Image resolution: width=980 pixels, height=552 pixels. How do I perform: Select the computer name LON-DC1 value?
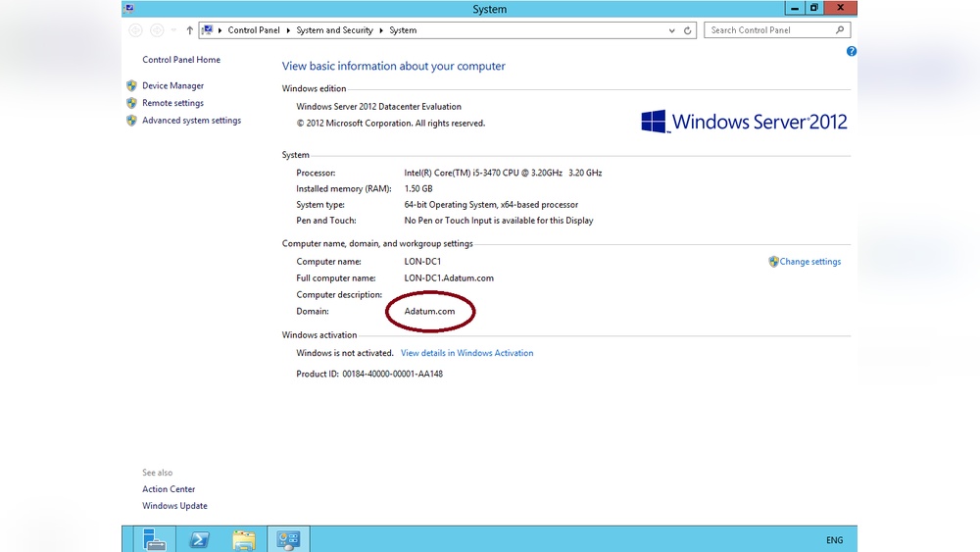click(x=422, y=262)
